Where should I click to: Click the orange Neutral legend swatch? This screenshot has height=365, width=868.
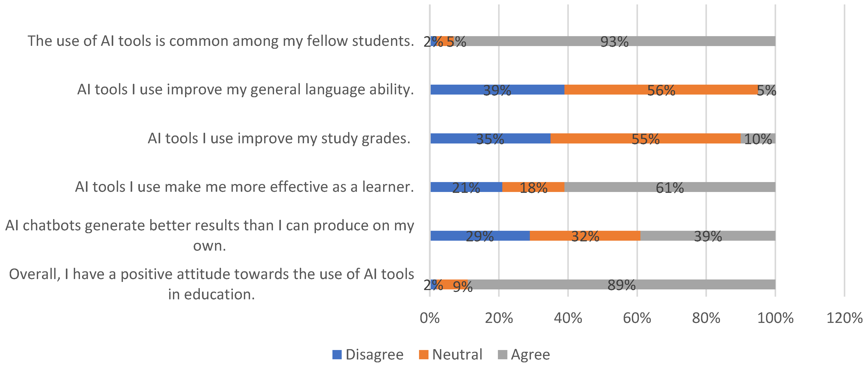[423, 355]
